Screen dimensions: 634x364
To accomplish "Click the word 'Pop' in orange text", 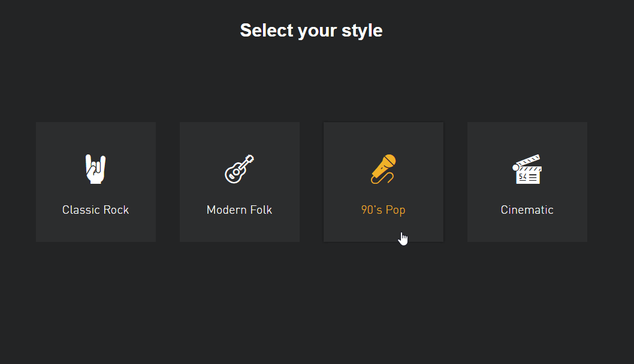I will point(396,211).
